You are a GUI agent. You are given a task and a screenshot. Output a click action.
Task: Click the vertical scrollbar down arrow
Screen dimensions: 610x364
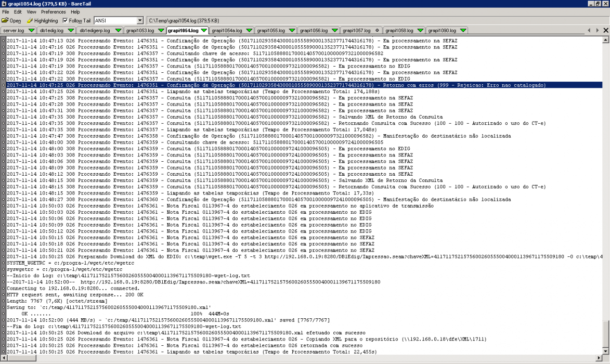click(x=606, y=351)
